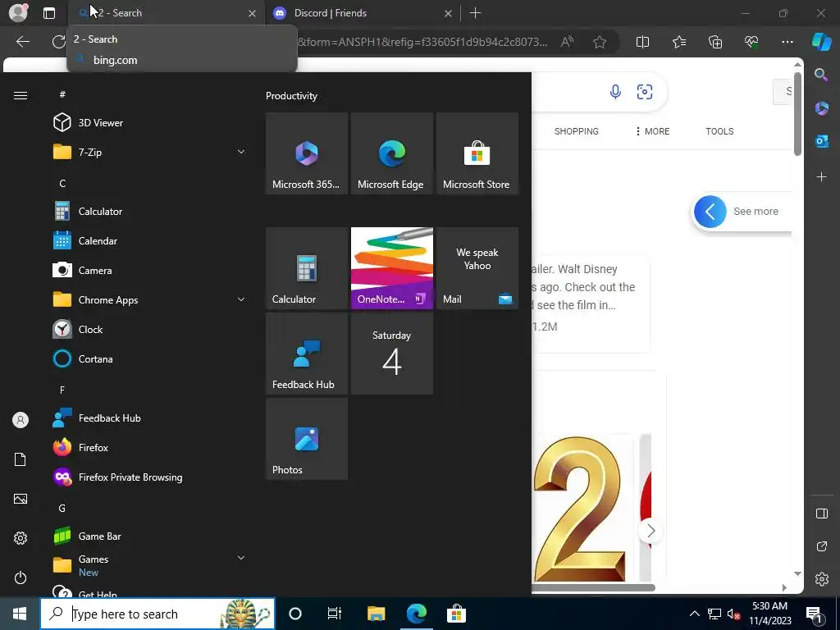Open the Saturday 4 calendar tile

coord(391,354)
